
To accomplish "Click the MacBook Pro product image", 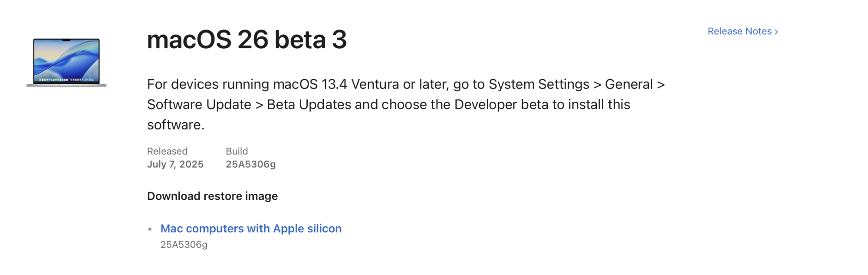I will 66,63.
